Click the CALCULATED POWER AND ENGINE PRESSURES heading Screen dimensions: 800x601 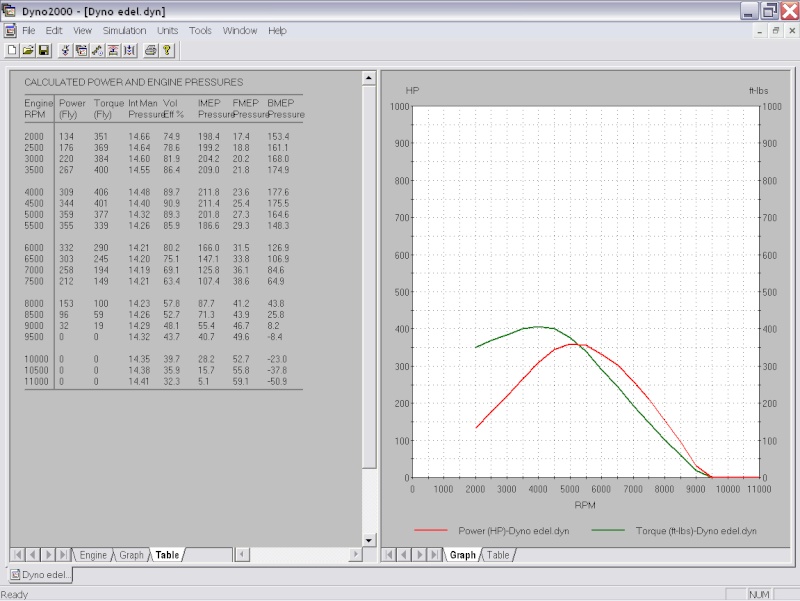(134, 82)
